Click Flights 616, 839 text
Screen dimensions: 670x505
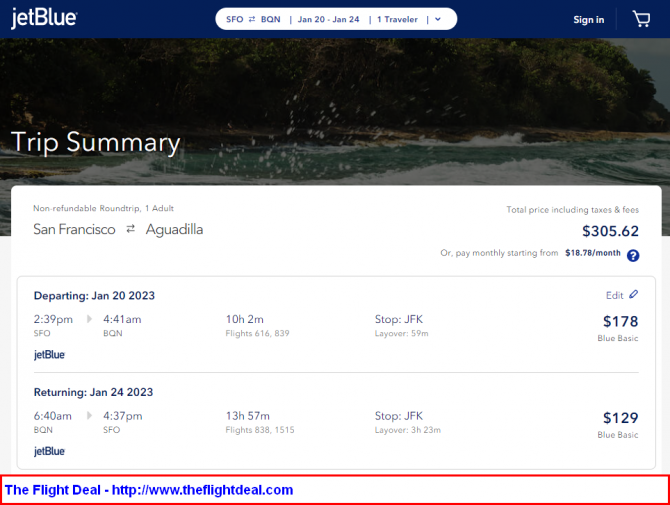coord(257,333)
